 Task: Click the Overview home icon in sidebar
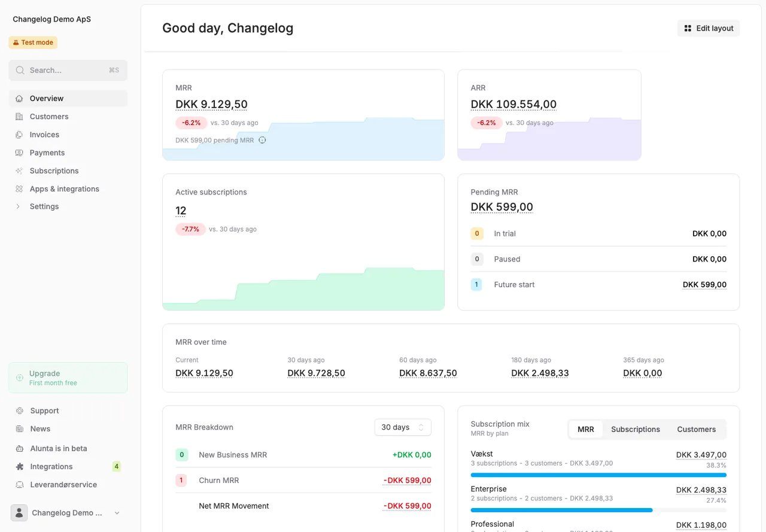click(x=19, y=99)
